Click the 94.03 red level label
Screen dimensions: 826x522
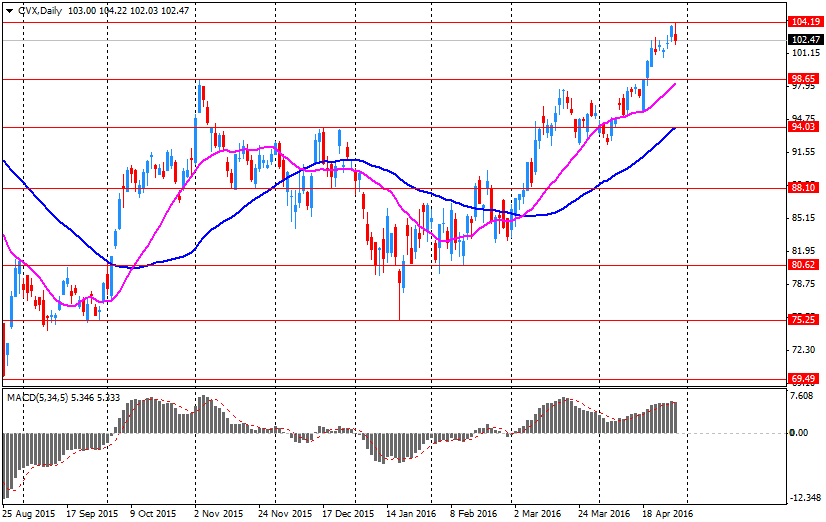tap(803, 127)
